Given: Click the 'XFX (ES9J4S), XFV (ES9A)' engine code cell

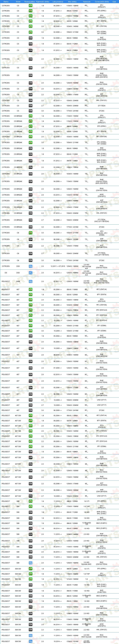Looking at the screenshot, I should (102, 233).
